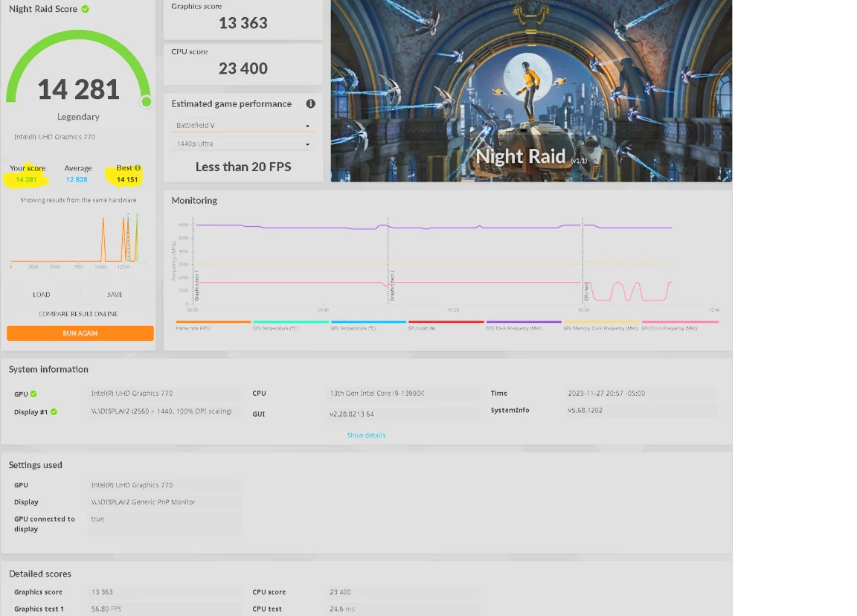This screenshot has height=616, width=857.
Task: Click the Monitoring section heading
Action: 194,201
